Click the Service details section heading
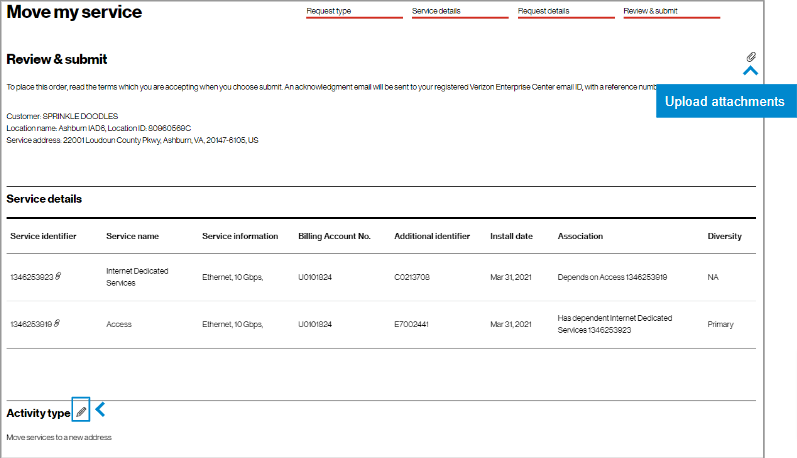797x458 pixels. click(x=44, y=199)
